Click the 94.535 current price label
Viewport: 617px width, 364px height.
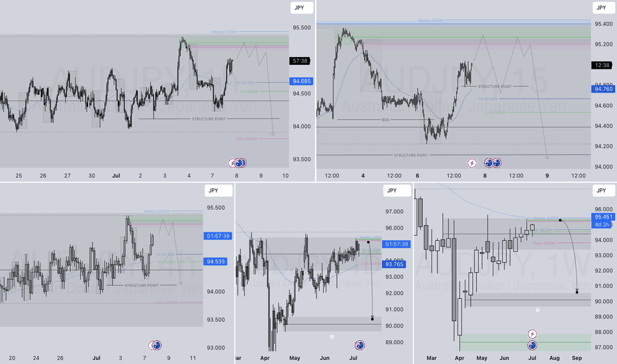pyautogui.click(x=216, y=261)
